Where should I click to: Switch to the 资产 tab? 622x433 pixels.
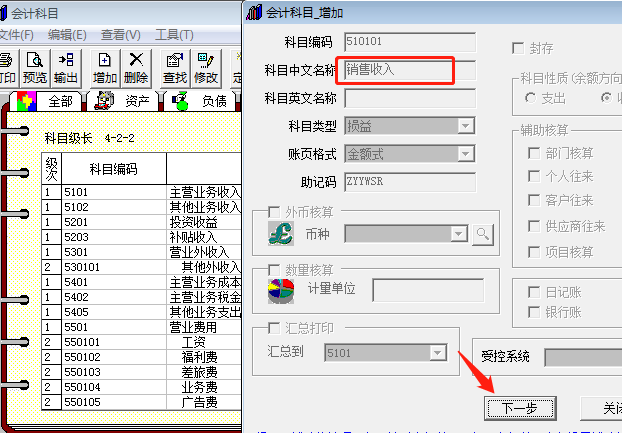(124, 101)
